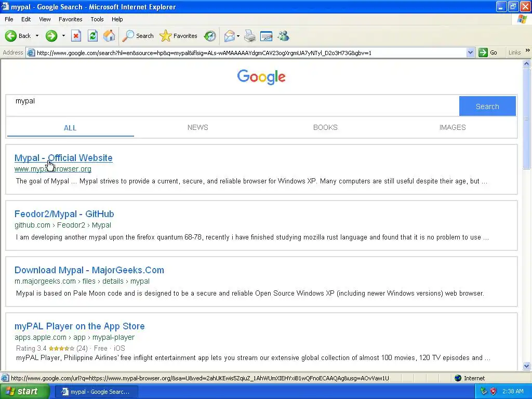Screen dimensions: 532x399
Task: Open the Windows start button
Action: (x=24, y=392)
